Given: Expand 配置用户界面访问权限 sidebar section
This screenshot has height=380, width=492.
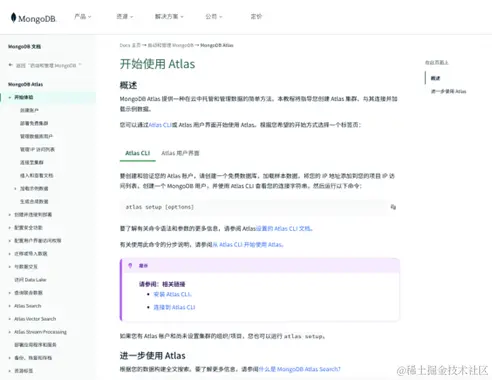Looking at the screenshot, I should pyautogui.click(x=10, y=241).
